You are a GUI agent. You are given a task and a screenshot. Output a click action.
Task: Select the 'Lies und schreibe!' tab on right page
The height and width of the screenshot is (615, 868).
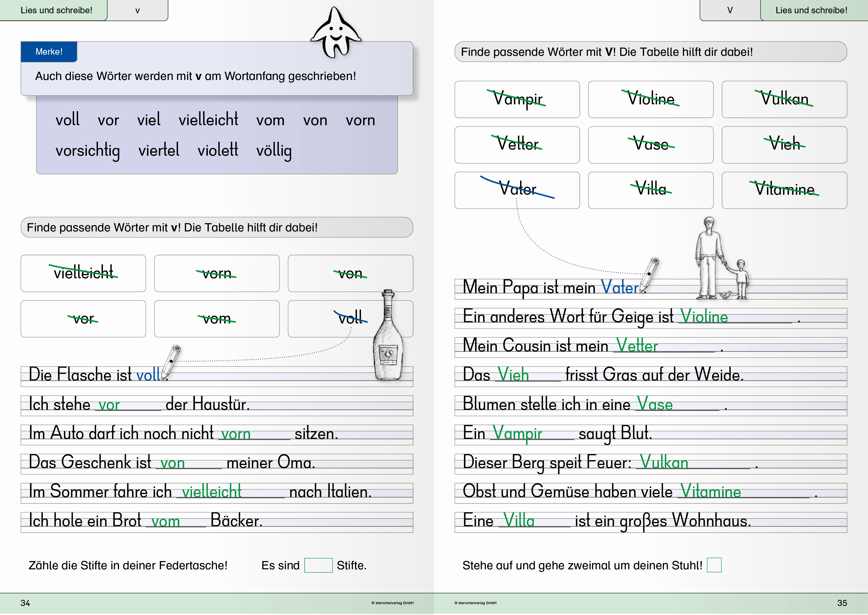point(811,10)
